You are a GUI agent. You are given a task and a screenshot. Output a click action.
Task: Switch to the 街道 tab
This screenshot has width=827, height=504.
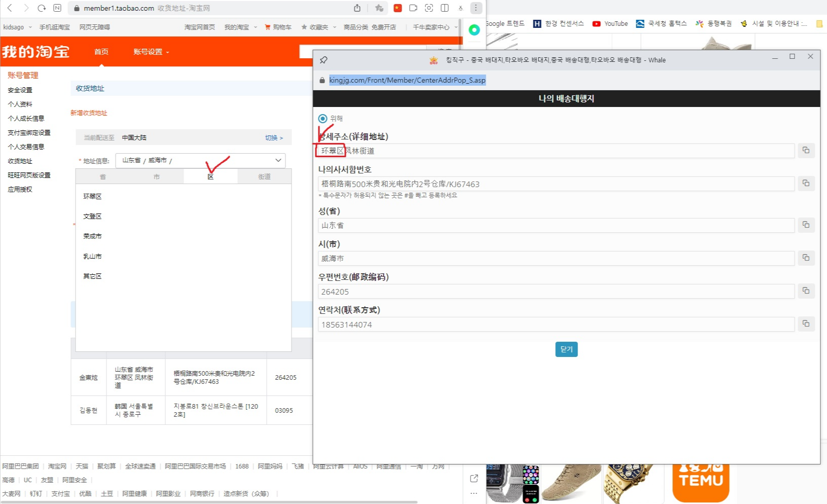click(x=264, y=176)
